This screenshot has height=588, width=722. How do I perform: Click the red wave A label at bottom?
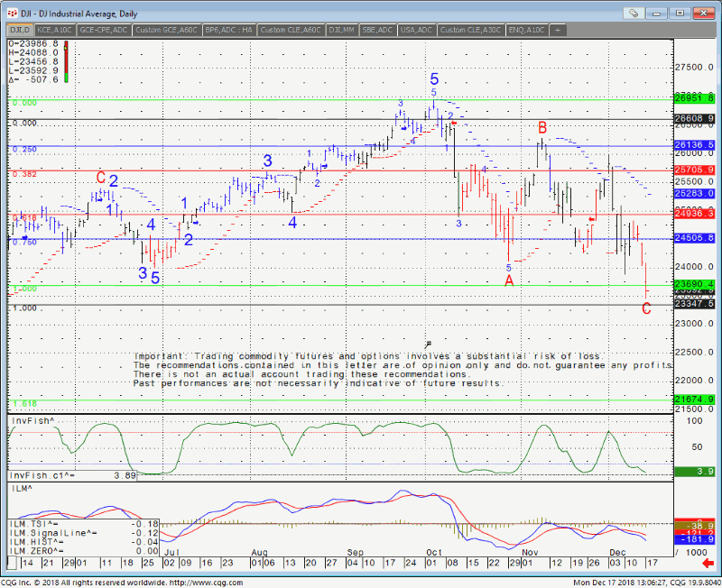[509, 281]
